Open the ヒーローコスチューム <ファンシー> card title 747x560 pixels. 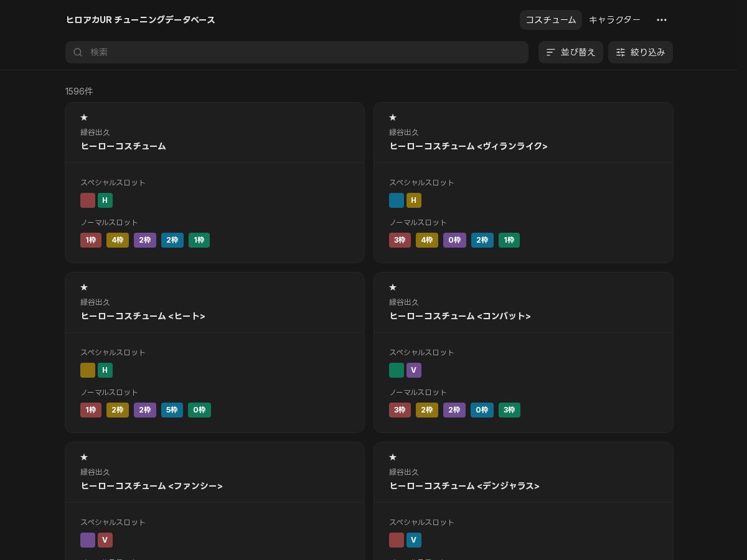[151, 486]
